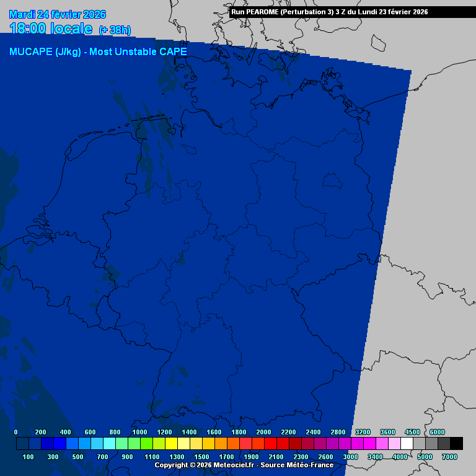
Task: Click the 4500 value label above legend
Action: [412, 432]
